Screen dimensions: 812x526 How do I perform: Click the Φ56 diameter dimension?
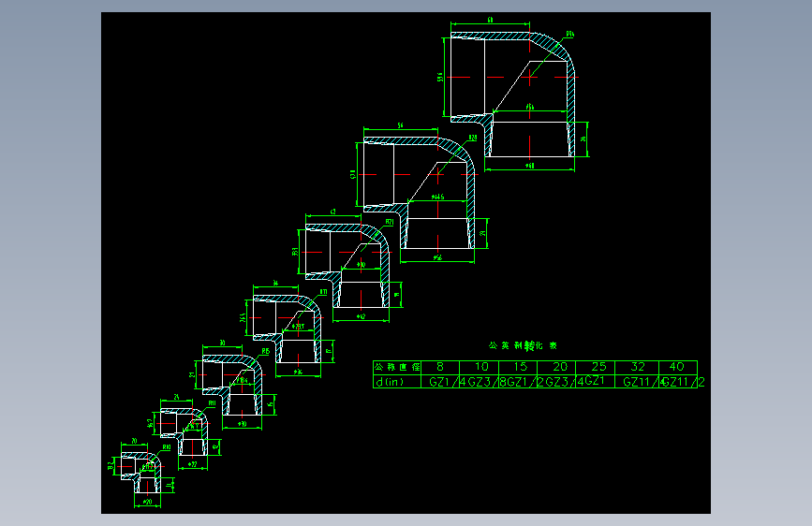437,256
